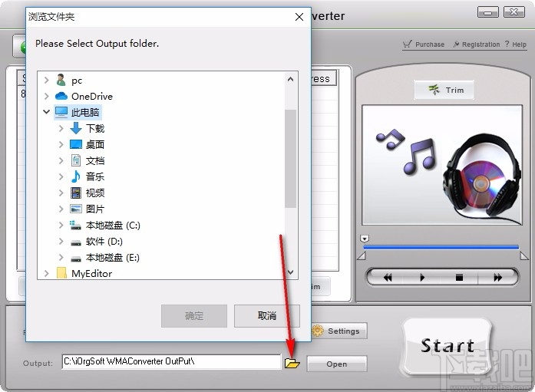Click the headphones preview image

[442, 165]
